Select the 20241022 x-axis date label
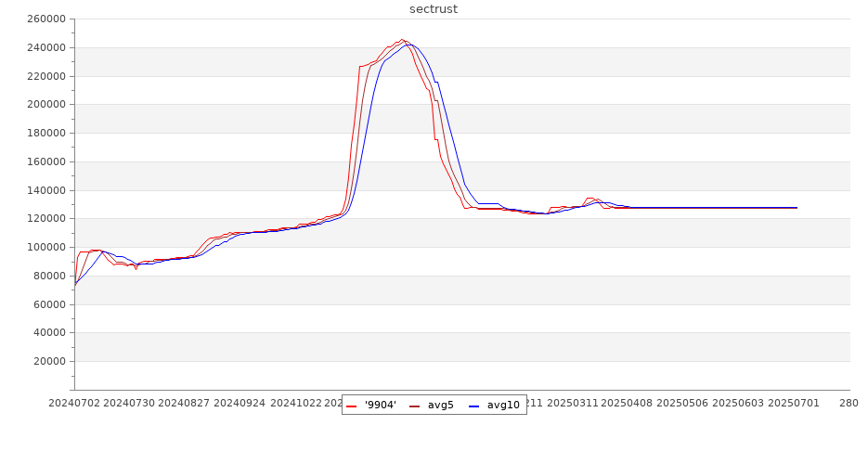Image resolution: width=868 pixels, height=464 pixels. point(296,403)
